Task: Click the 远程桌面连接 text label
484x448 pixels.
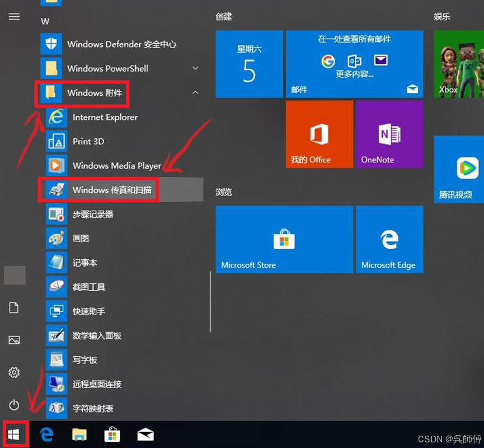Action: (x=97, y=384)
